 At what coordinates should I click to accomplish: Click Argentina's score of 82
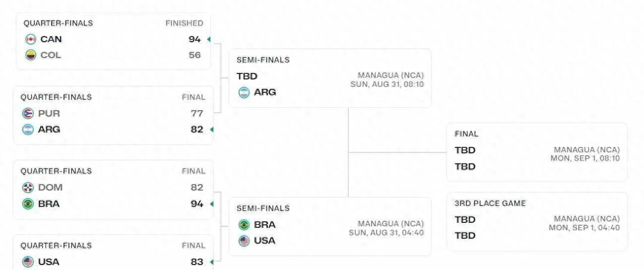click(197, 130)
